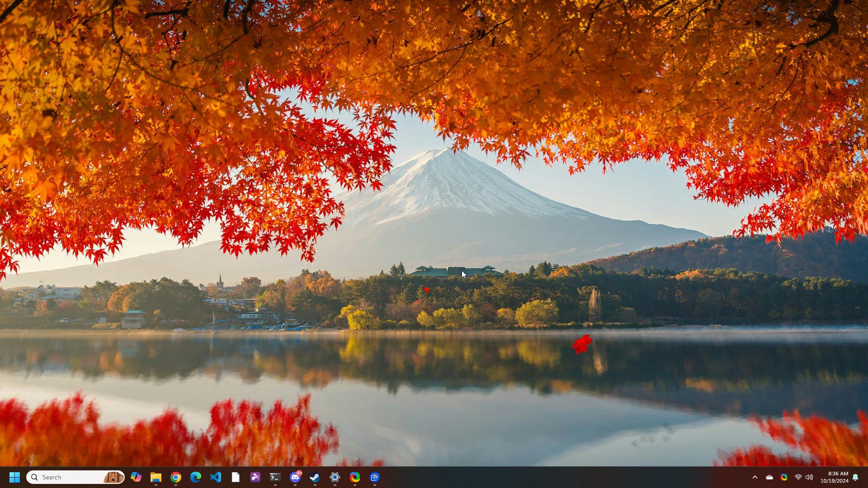Open the volume speaker icon in tray
The width and height of the screenshot is (868, 488).
click(x=809, y=477)
